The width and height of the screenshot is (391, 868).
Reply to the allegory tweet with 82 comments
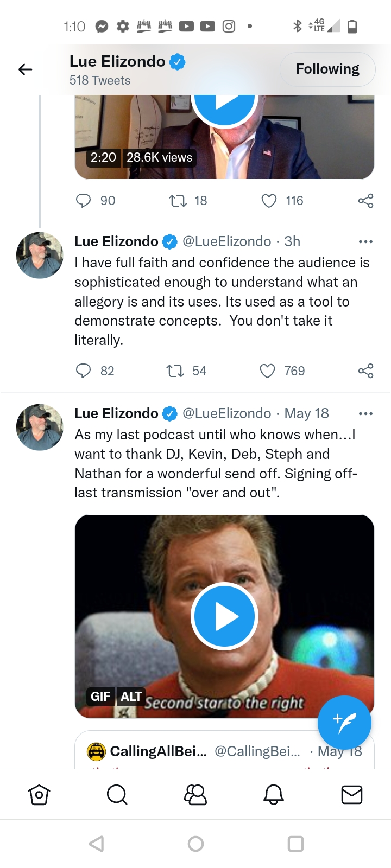pyautogui.click(x=83, y=371)
